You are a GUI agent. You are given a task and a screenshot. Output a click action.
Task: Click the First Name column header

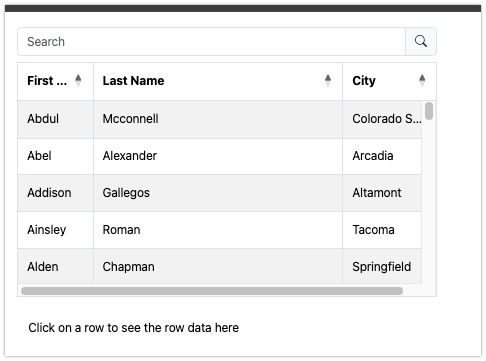[56, 81]
